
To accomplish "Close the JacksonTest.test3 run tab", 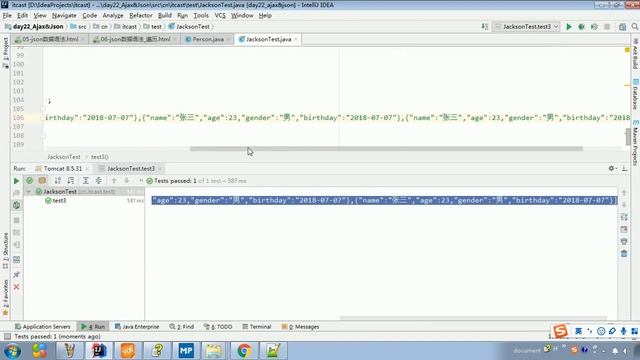I will point(160,169).
